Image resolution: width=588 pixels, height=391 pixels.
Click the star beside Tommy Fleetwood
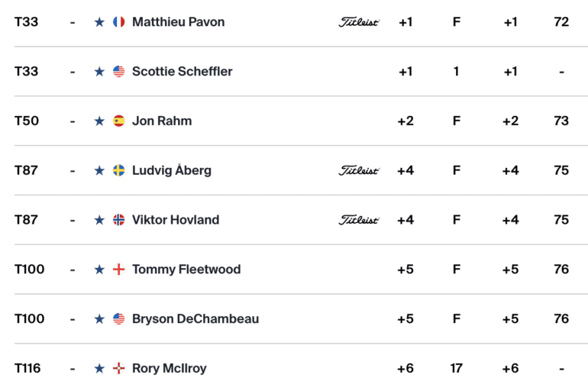[x=99, y=270]
